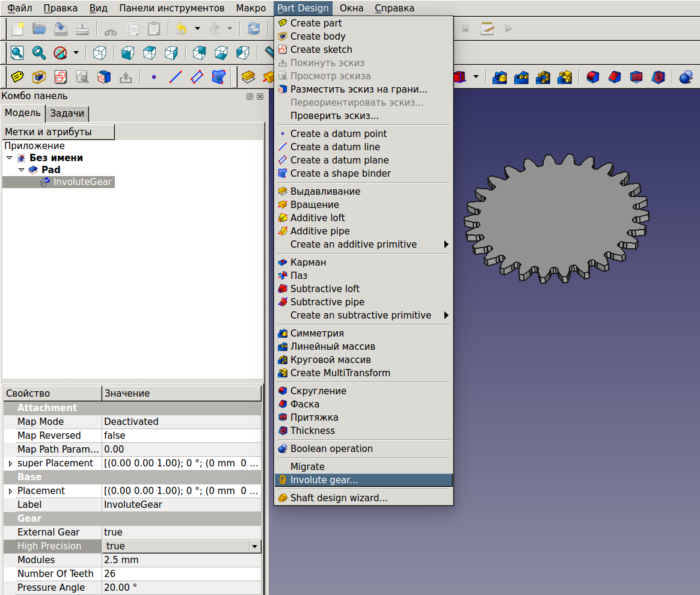This screenshot has width=700, height=595.
Task: Select the Pad item in model tree
Action: 51,170
